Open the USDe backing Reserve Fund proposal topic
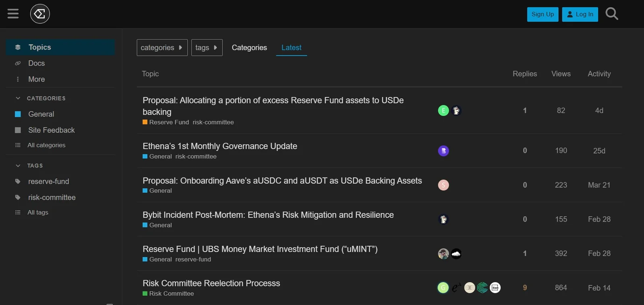The image size is (644, 305). pyautogui.click(x=273, y=106)
